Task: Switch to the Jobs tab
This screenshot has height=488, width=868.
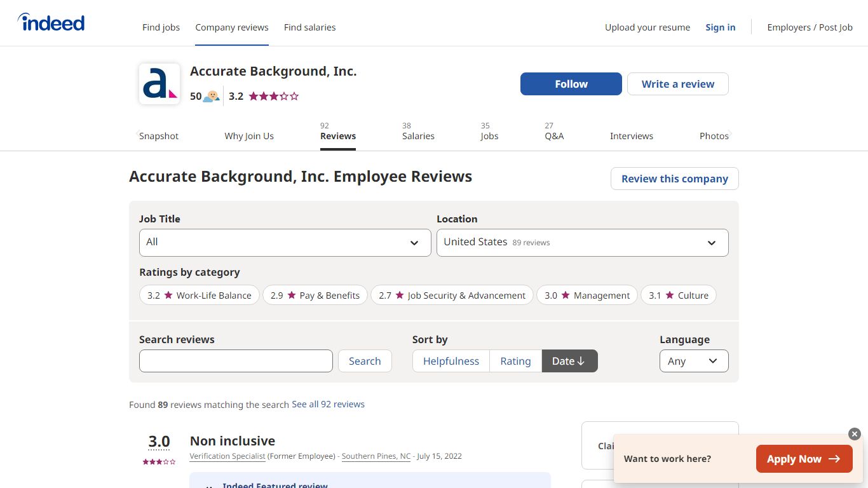Action: coord(489,132)
